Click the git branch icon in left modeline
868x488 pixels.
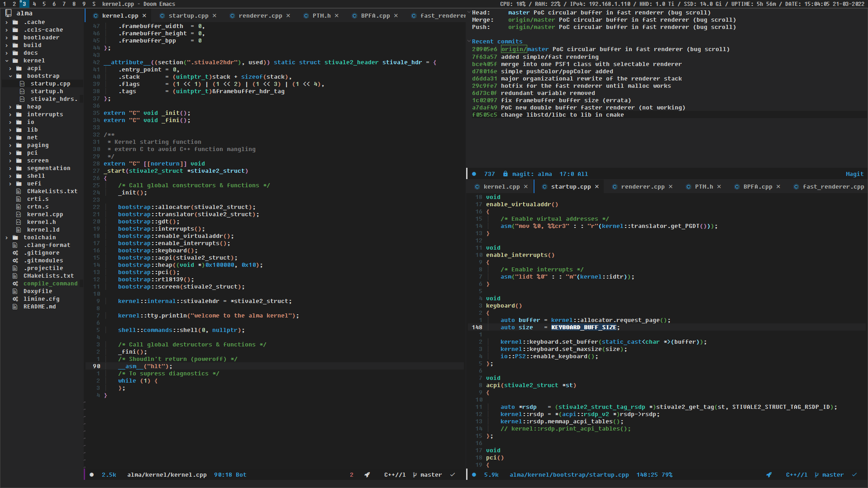point(415,475)
